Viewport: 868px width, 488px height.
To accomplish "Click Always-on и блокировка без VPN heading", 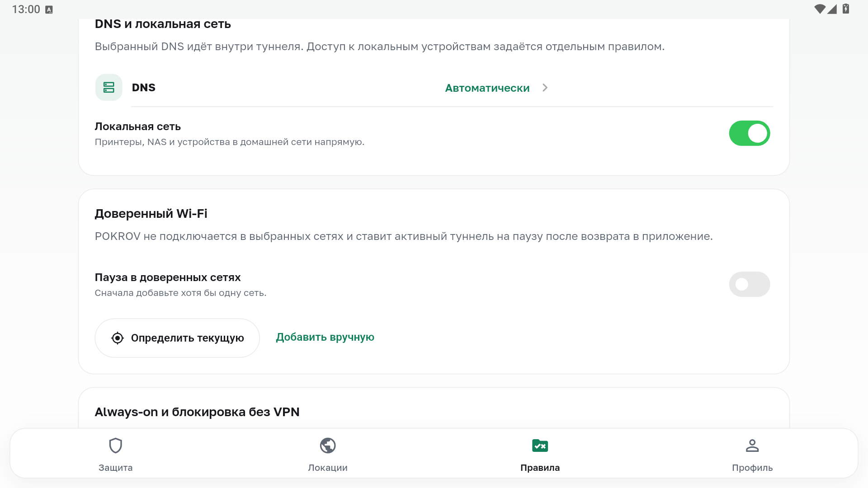I will (x=197, y=412).
